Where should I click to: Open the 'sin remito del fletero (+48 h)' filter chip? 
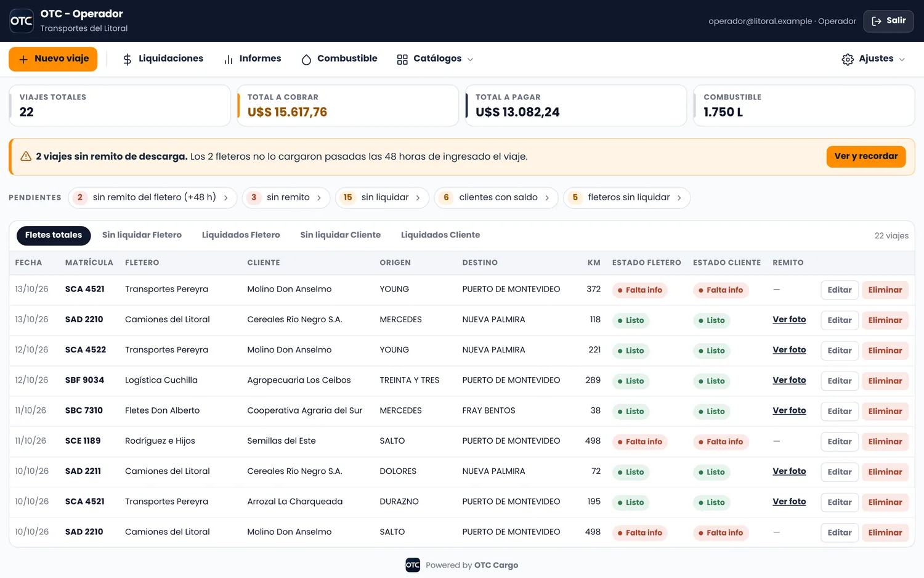pyautogui.click(x=153, y=198)
